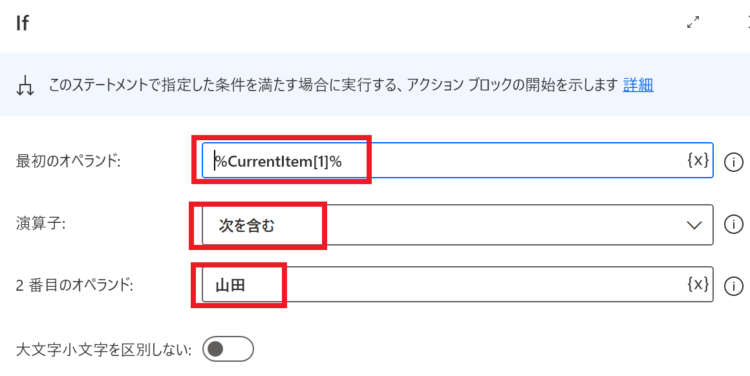
Task: Focus the %CurrentItem[1]% first operand field
Action: click(457, 160)
